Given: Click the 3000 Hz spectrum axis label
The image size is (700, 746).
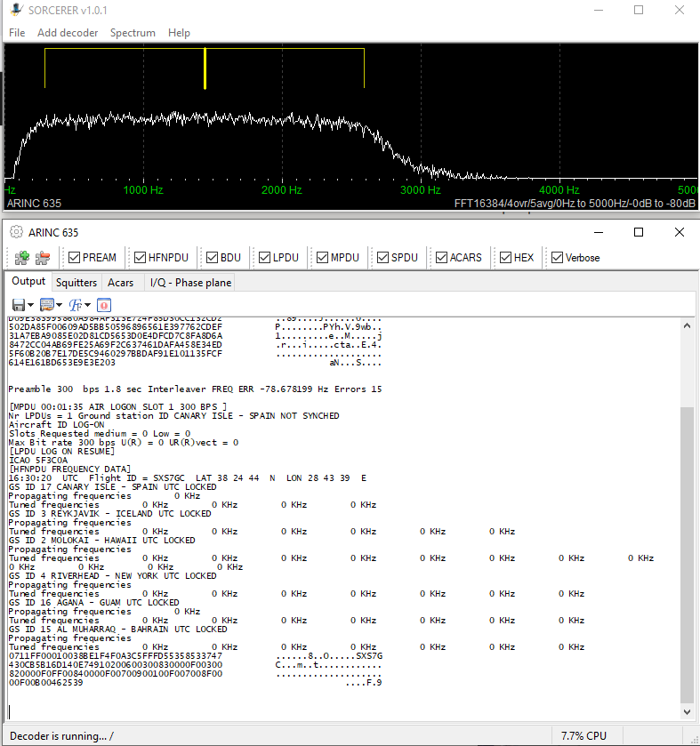Looking at the screenshot, I should pyautogui.click(x=421, y=190).
